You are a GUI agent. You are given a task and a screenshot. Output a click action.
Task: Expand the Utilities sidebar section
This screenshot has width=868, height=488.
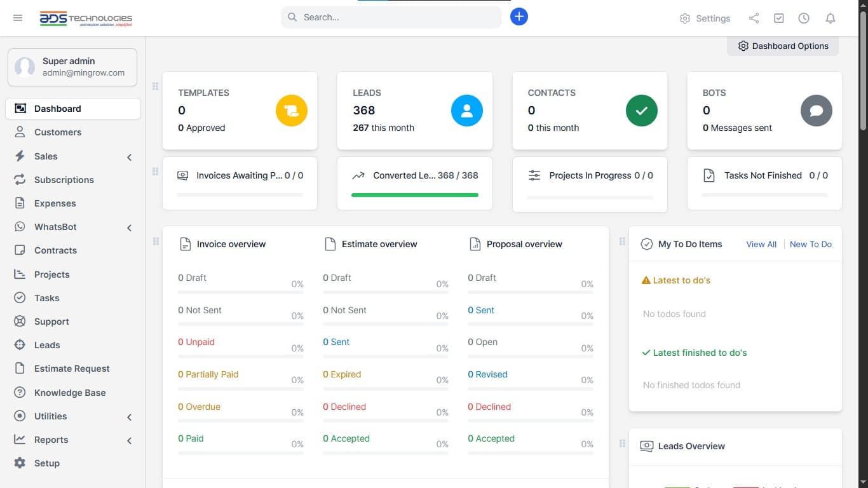point(129,417)
